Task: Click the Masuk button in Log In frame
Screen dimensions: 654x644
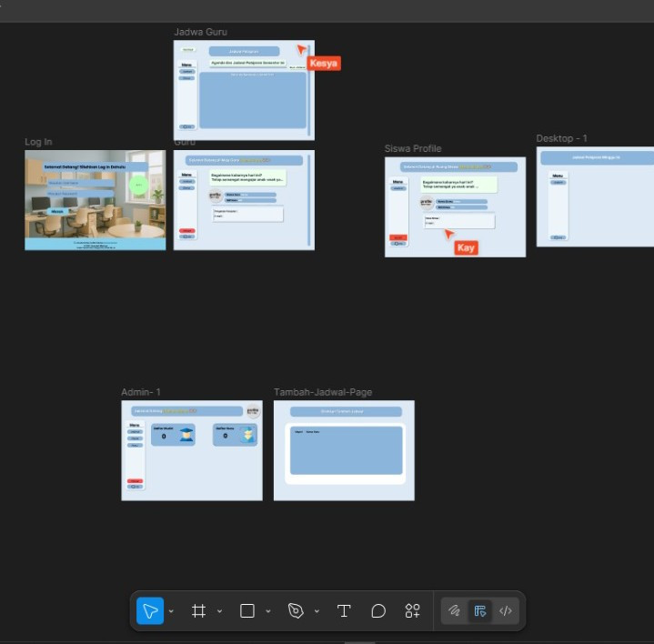Action: [57, 211]
